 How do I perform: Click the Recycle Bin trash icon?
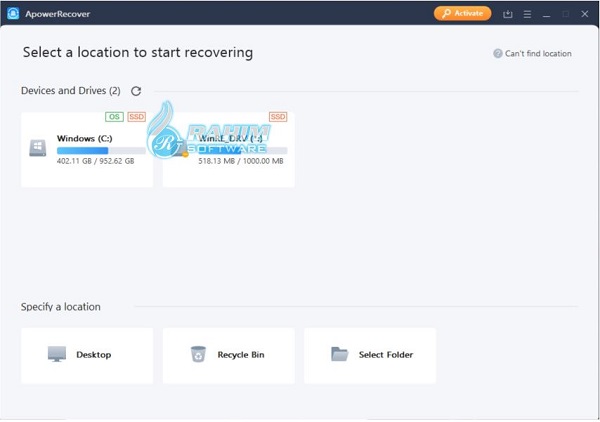[x=198, y=354]
